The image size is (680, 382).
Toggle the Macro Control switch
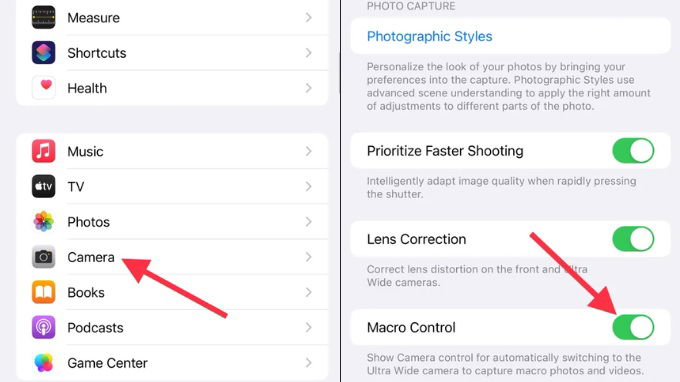coord(633,327)
